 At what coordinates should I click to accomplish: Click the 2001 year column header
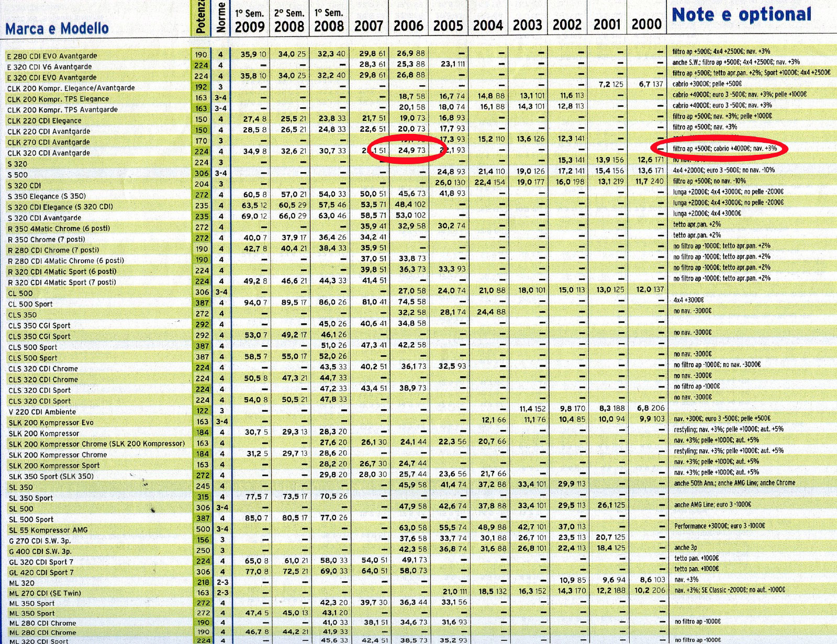(607, 24)
